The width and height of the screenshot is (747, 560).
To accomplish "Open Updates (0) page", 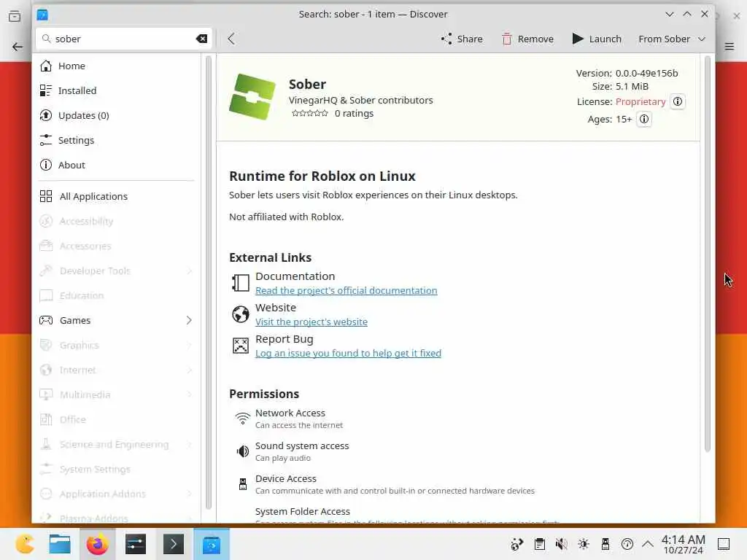I will tap(116, 115).
